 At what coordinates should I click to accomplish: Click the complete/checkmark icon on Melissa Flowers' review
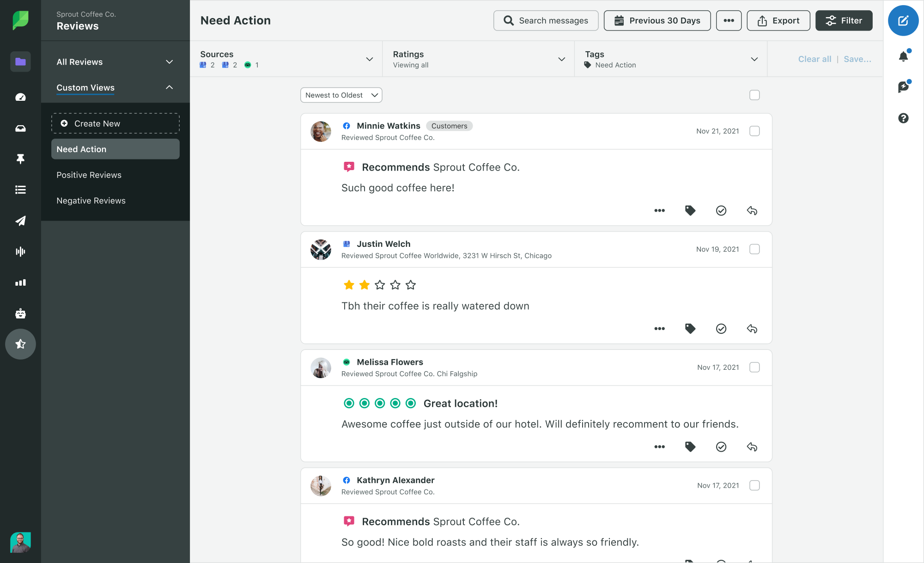point(721,447)
